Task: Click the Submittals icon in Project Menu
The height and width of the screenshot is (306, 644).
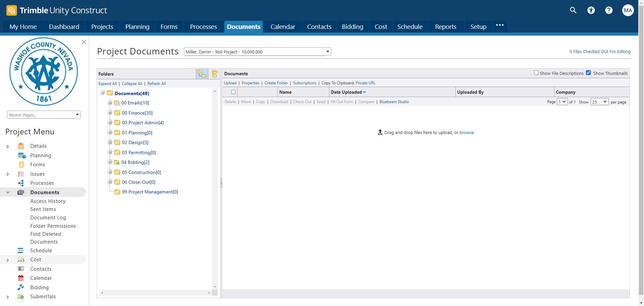Action: pos(21,297)
